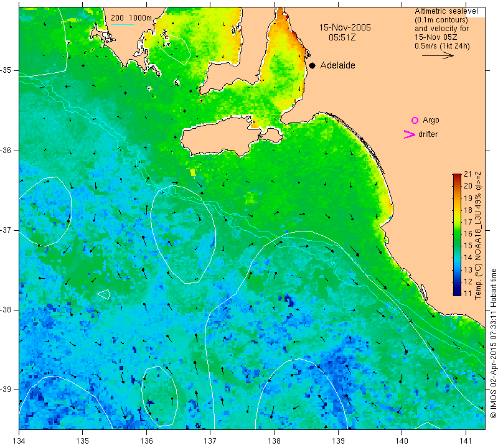Click the latitude -39 axis label
Image resolution: width=498 pixels, height=448 pixels.
(x=6, y=390)
